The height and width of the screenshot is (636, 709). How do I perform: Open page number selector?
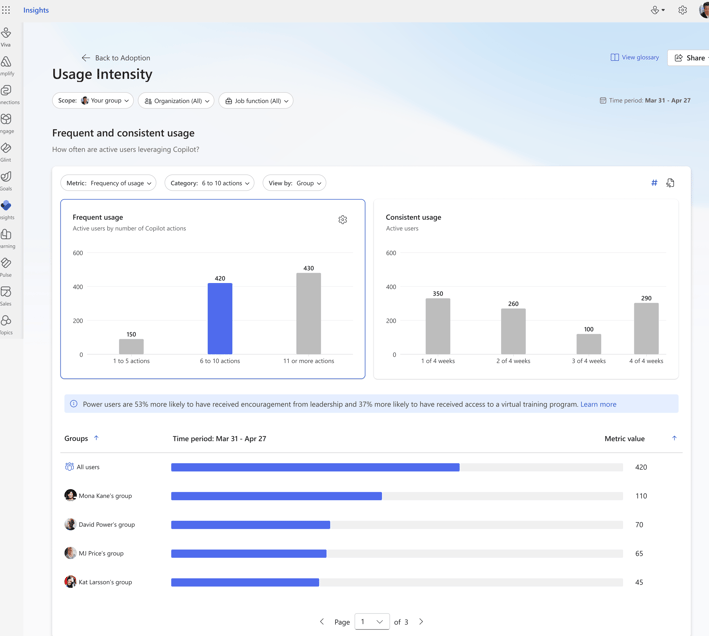point(372,622)
